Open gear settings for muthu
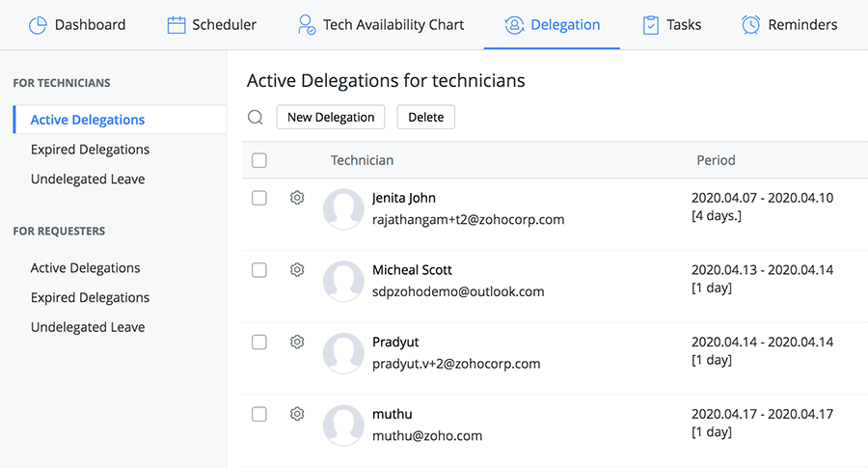Image resolution: width=868 pixels, height=468 pixels. pos(297,414)
